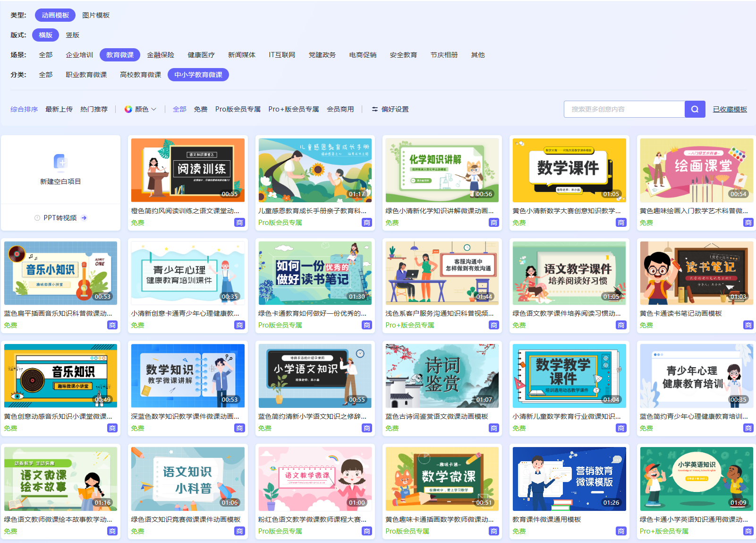Screen dimensions: 756x543
Task: Click the chevron arrow next to 颜色
Action: coord(154,109)
